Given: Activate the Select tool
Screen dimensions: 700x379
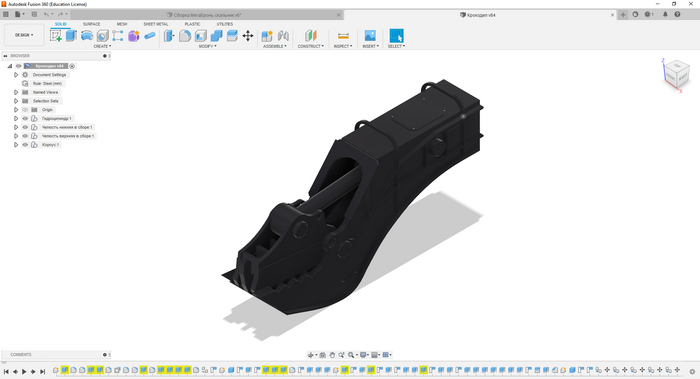Looking at the screenshot, I should (396, 35).
